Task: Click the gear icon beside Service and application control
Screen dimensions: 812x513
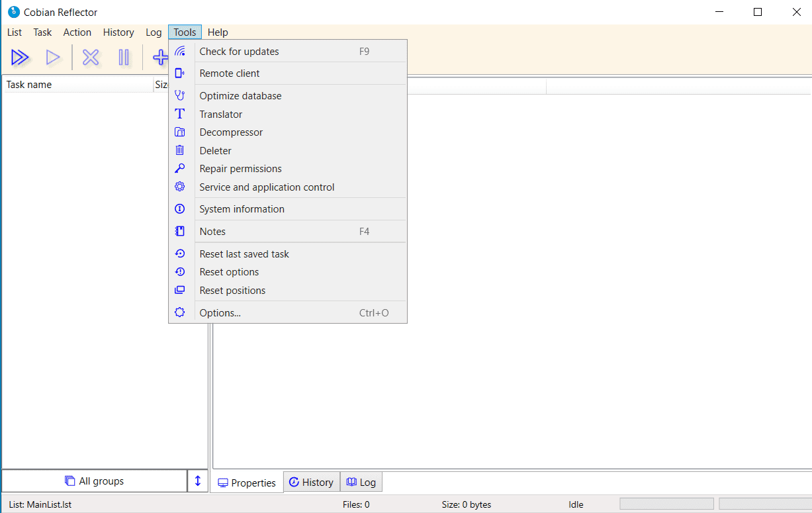Action: (x=179, y=187)
